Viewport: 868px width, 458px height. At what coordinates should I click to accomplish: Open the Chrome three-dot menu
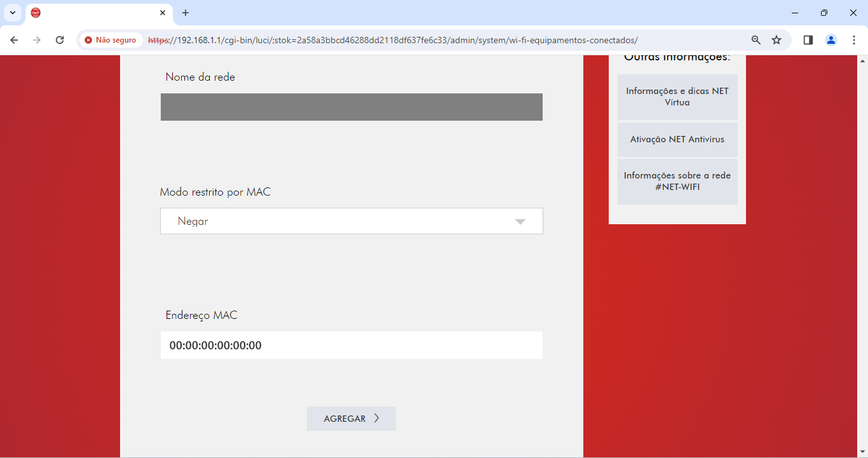(x=854, y=40)
